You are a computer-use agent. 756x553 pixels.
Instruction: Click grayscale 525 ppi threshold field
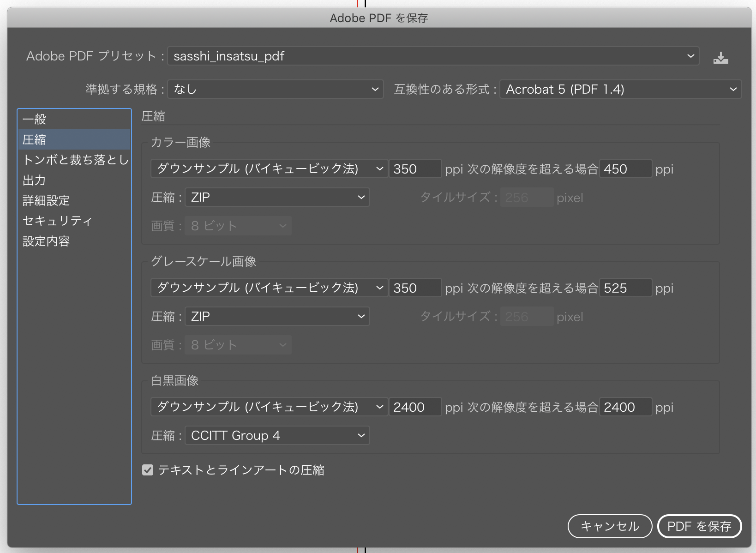coord(625,288)
